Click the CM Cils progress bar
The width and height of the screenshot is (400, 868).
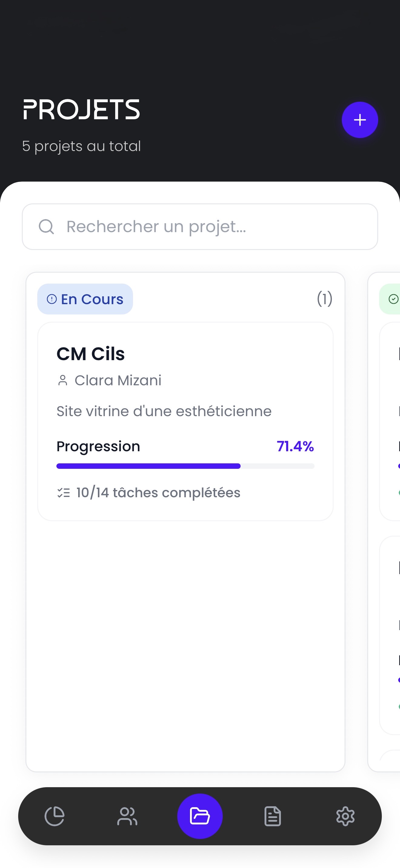point(185,466)
